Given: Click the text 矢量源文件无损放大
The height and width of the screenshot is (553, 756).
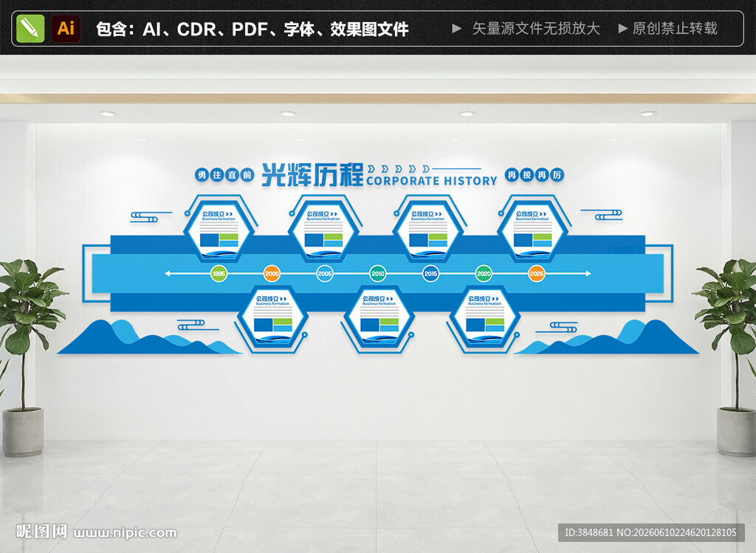Looking at the screenshot, I should 536,29.
